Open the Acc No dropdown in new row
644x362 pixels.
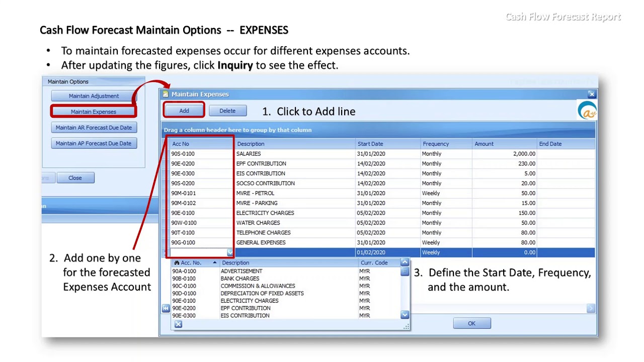(230, 252)
